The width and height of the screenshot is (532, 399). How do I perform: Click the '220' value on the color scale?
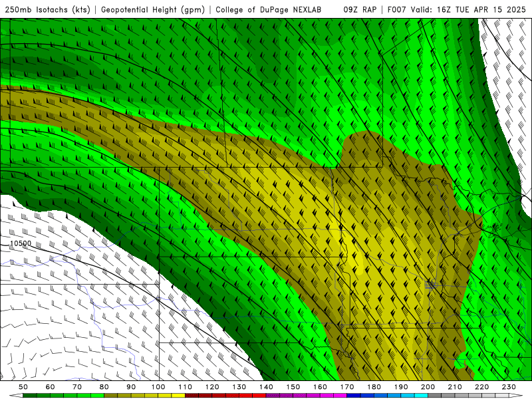coord(481,387)
